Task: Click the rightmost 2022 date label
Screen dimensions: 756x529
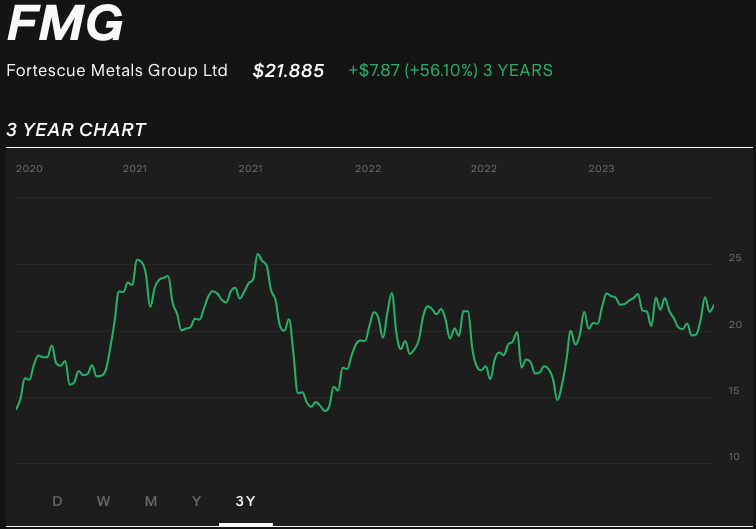Action: (x=484, y=169)
